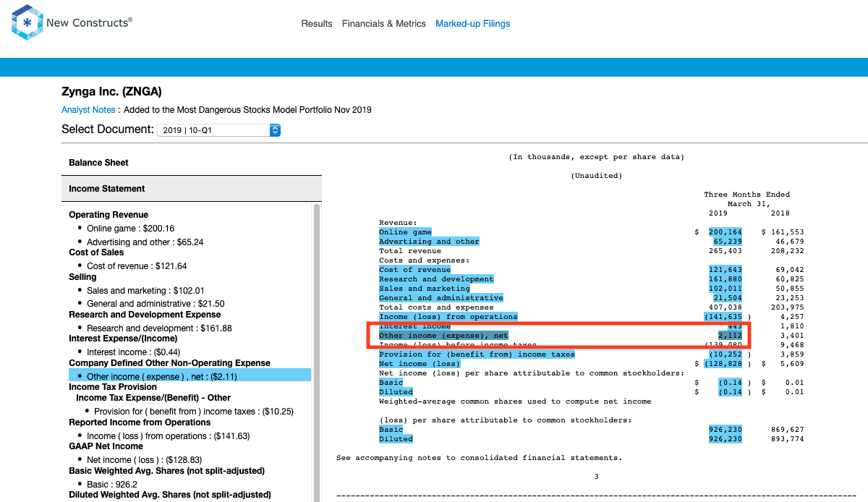This screenshot has height=502, width=868.
Task: Click the 265,403 total revenue value
Action: pyautogui.click(x=726, y=251)
